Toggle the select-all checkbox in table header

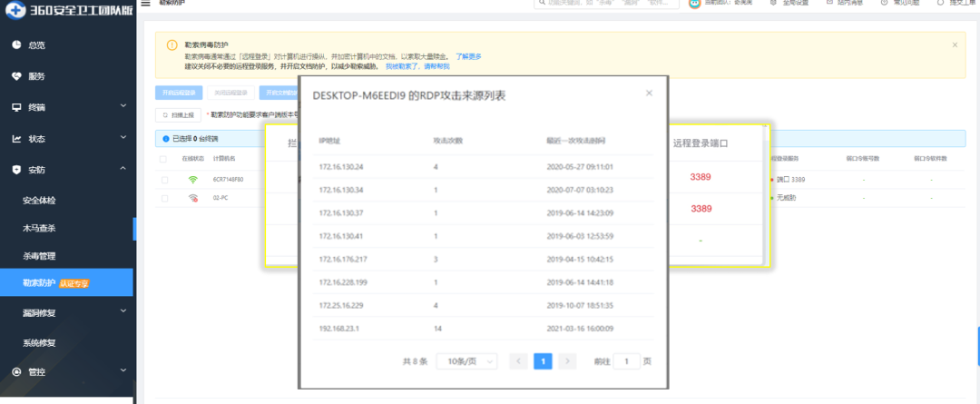click(163, 159)
